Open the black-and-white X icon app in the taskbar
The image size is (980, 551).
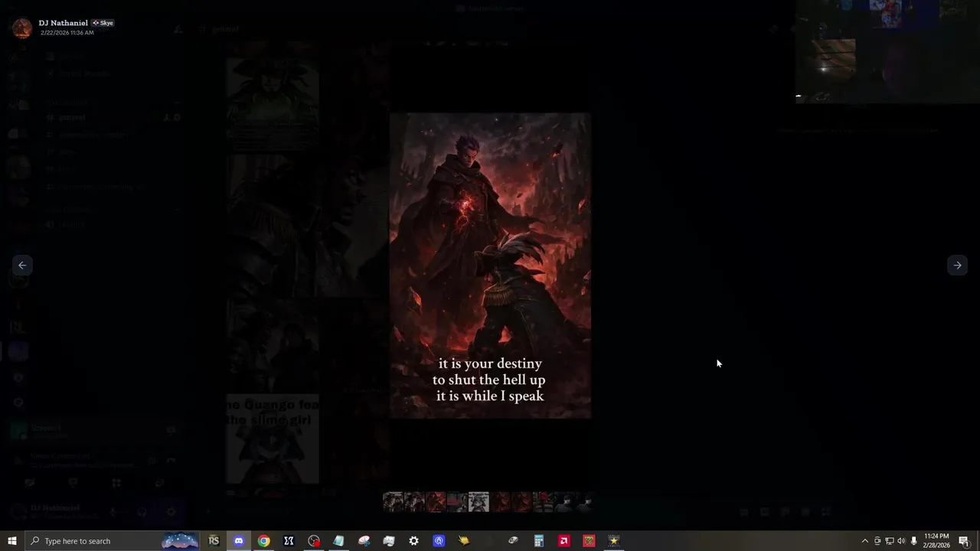pyautogui.click(x=289, y=541)
